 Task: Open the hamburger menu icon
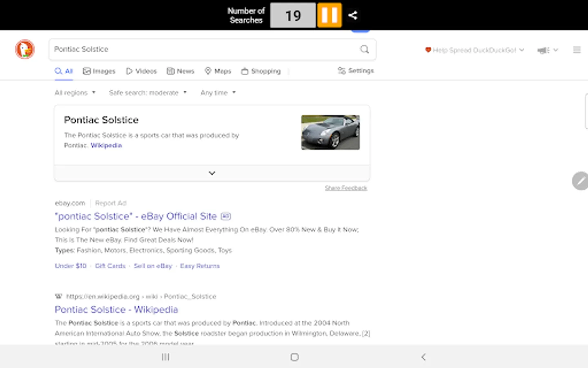(x=577, y=50)
